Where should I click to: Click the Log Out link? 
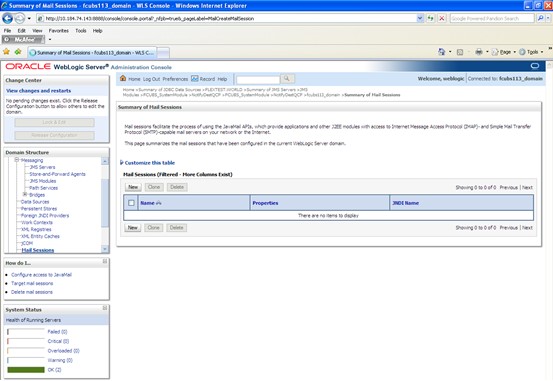click(x=151, y=79)
